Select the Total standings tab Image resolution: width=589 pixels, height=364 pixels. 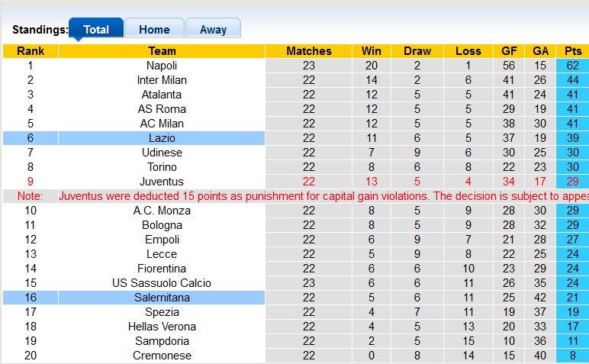pyautogui.click(x=96, y=29)
